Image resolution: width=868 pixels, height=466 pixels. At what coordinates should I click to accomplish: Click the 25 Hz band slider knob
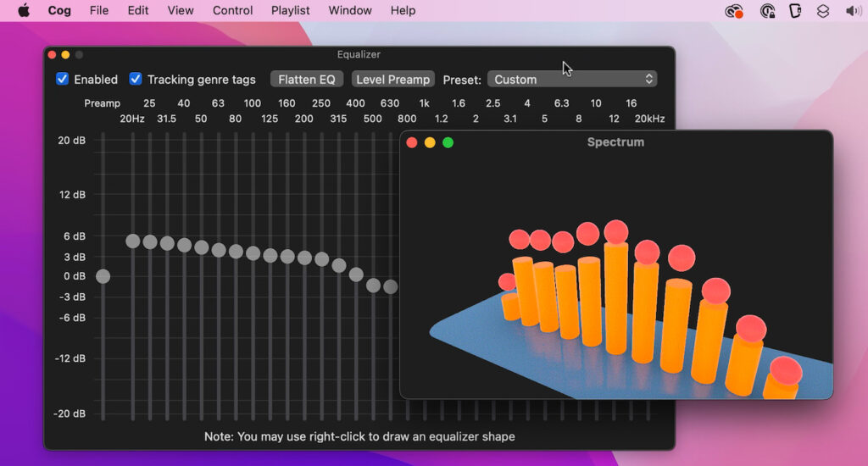pos(150,241)
